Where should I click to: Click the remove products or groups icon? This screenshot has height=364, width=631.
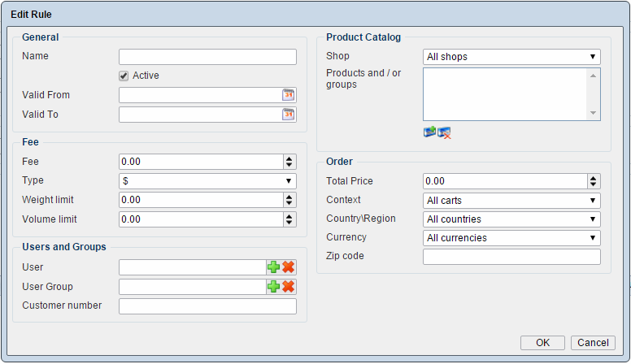[x=444, y=132]
